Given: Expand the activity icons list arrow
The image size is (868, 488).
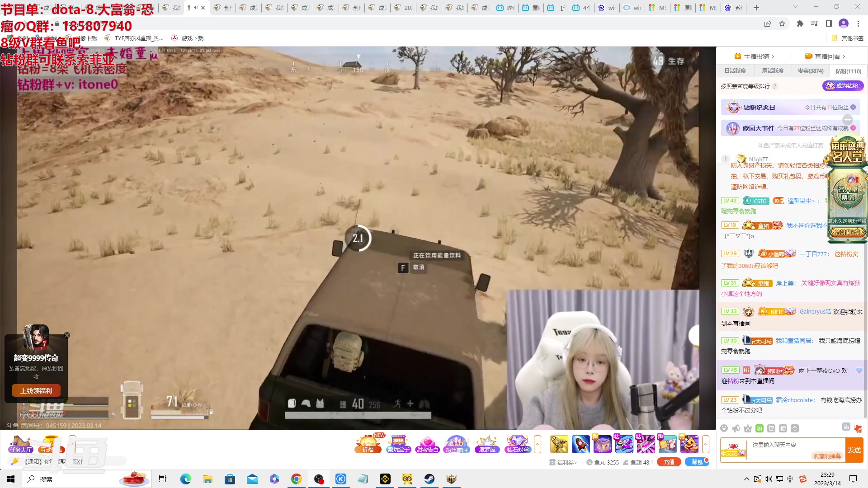Looking at the screenshot, I should point(538,444).
